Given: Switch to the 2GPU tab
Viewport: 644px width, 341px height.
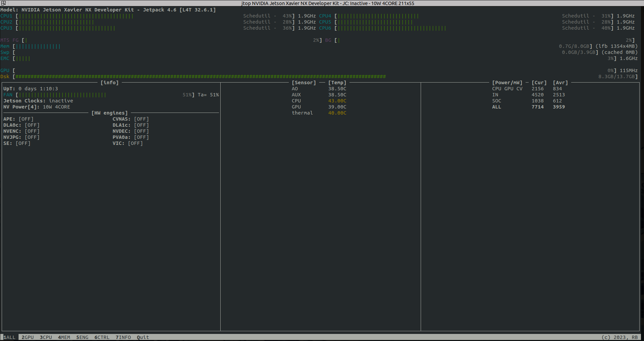Looking at the screenshot, I should click(x=27, y=337).
